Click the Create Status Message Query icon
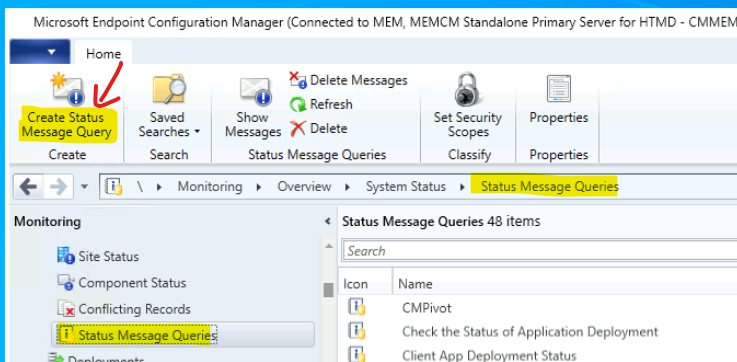Screen dimensions: 737x362 click(x=68, y=88)
